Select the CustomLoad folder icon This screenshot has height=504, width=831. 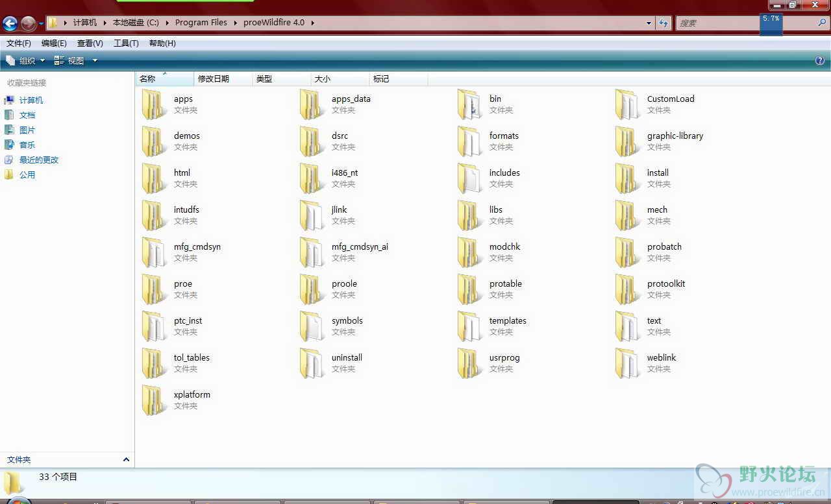pos(627,104)
